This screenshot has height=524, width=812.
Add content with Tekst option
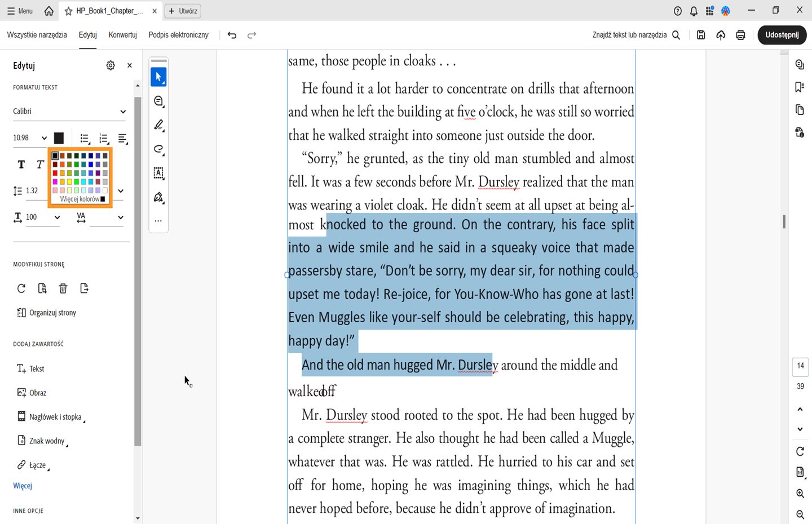pos(30,369)
